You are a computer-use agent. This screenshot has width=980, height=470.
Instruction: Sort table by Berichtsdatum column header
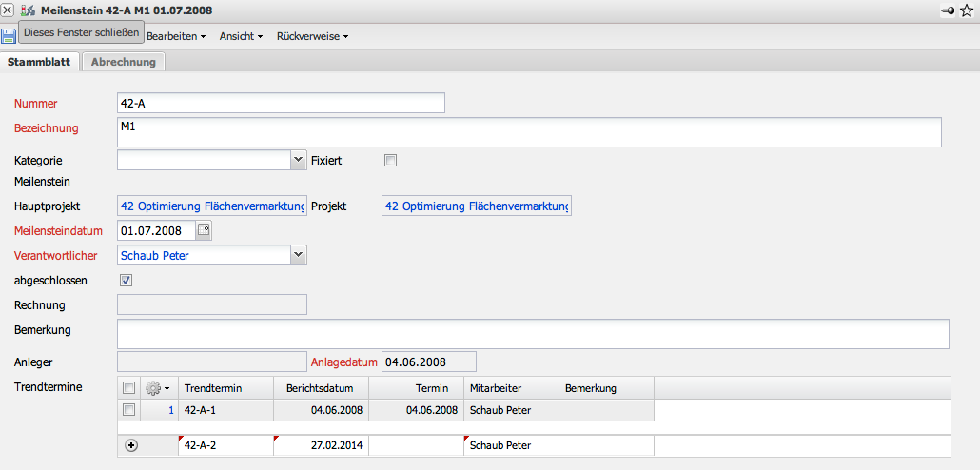point(320,388)
